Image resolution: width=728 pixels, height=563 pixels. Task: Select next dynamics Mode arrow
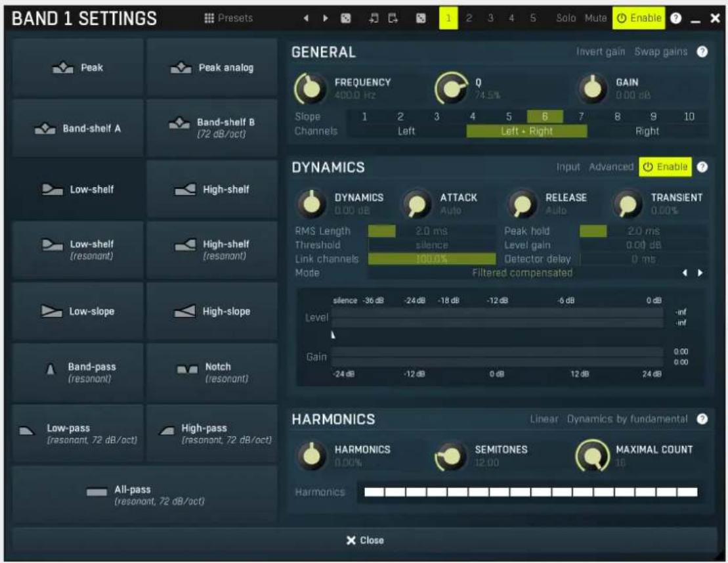point(700,273)
